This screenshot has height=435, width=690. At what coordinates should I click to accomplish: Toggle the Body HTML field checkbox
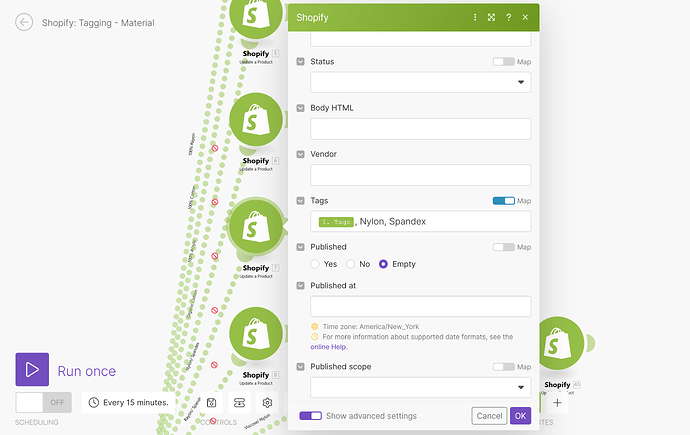coord(301,108)
